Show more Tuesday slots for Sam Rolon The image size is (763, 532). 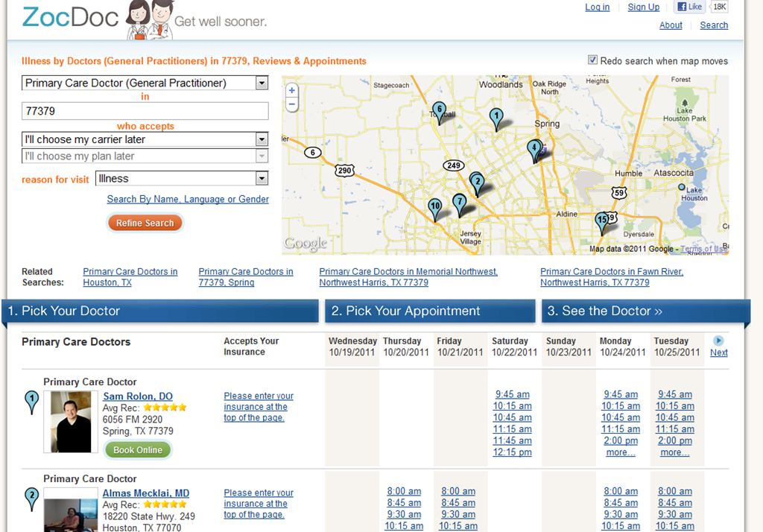(674, 452)
